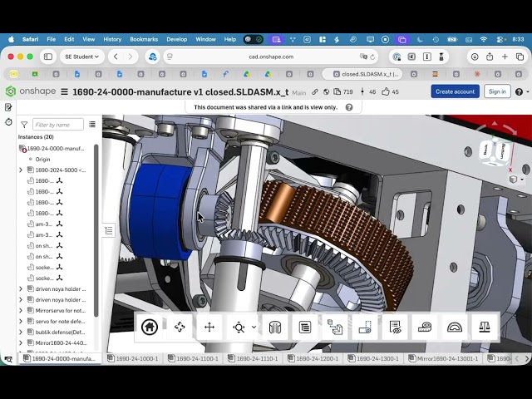Click the Sign in button

point(497,91)
